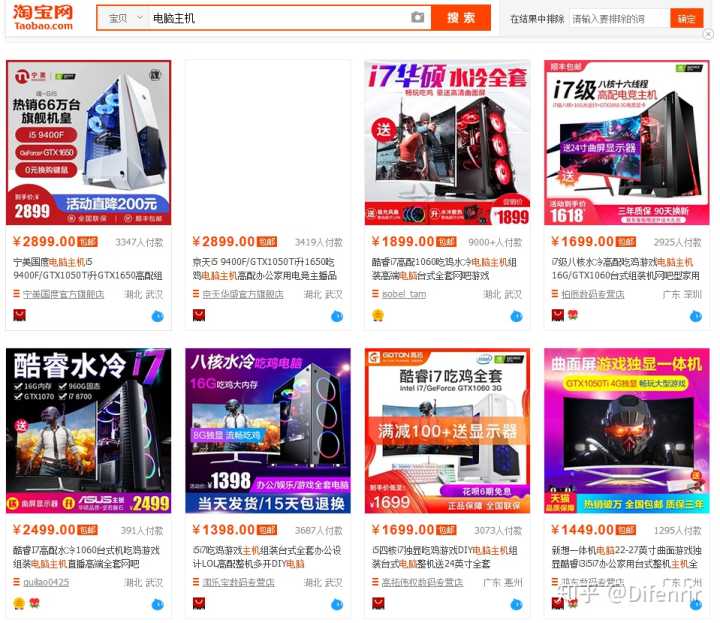
Task: Open product title starting i5四核i7独显吃鸡
Action: (x=444, y=557)
